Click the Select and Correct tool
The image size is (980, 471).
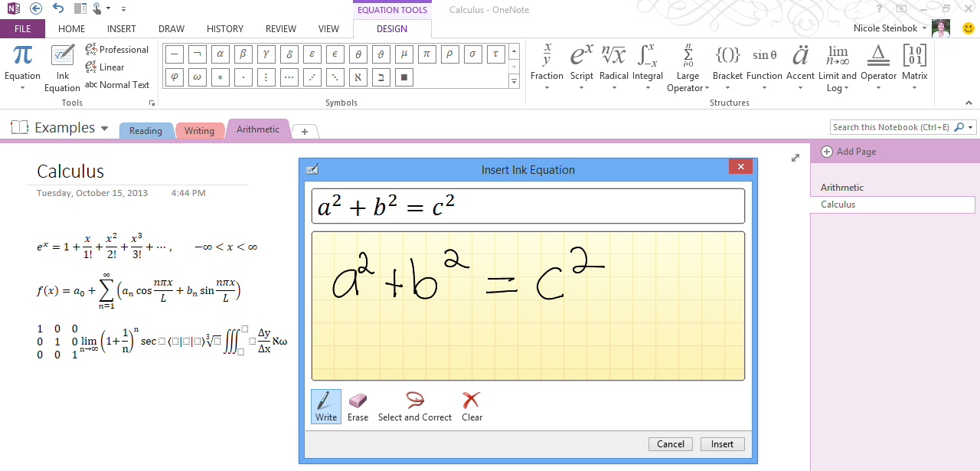(414, 406)
